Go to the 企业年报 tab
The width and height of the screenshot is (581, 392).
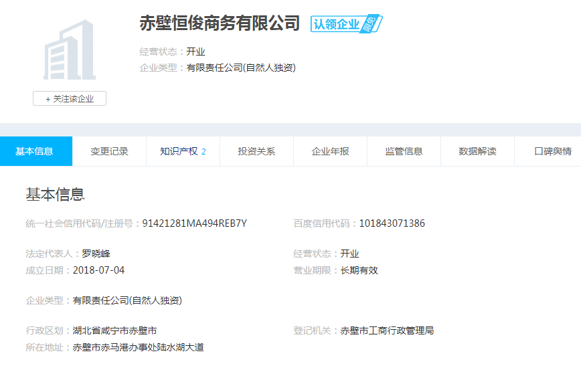pyautogui.click(x=330, y=151)
